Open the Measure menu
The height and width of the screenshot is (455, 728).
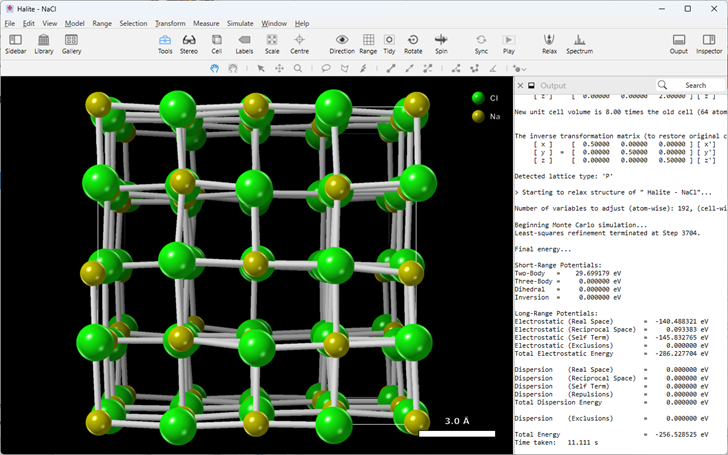click(x=206, y=23)
